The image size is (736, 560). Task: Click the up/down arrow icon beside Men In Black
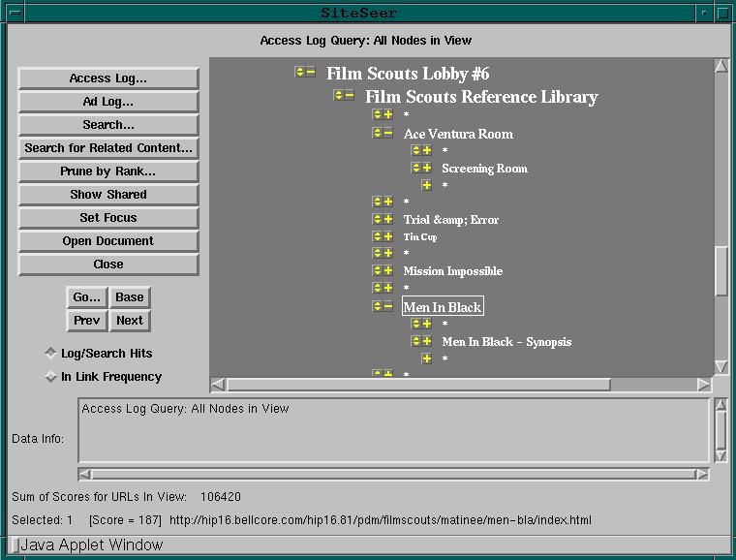tap(378, 306)
